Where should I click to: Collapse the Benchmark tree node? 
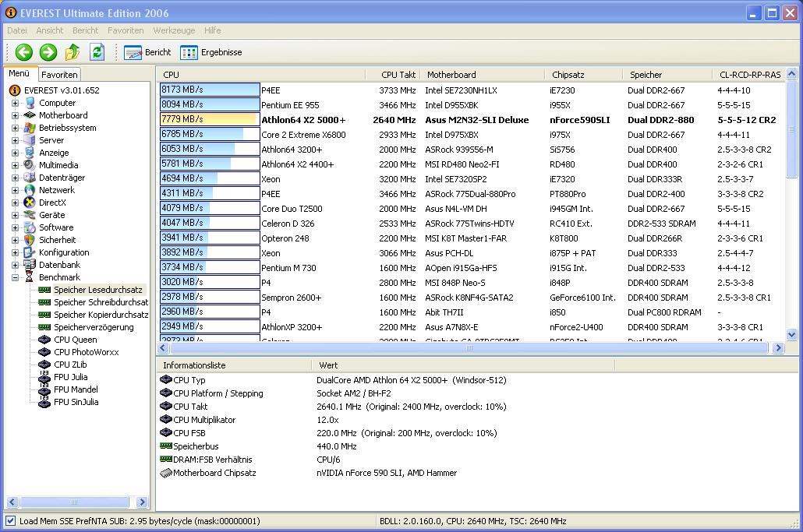16,277
